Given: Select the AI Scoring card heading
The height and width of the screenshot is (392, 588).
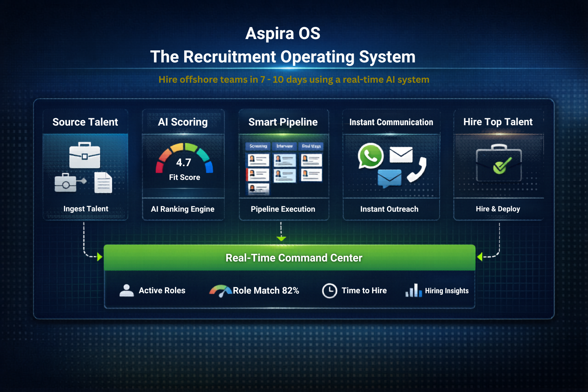Looking at the screenshot, I should (183, 122).
